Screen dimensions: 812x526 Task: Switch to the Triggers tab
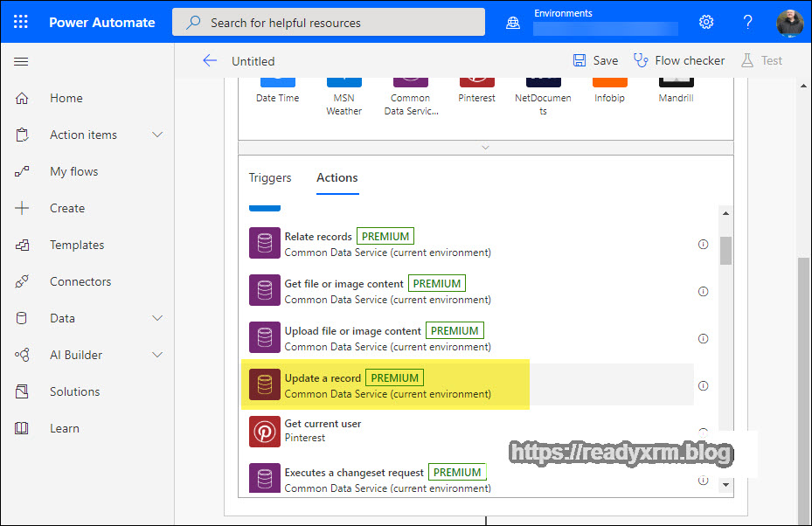coord(270,177)
